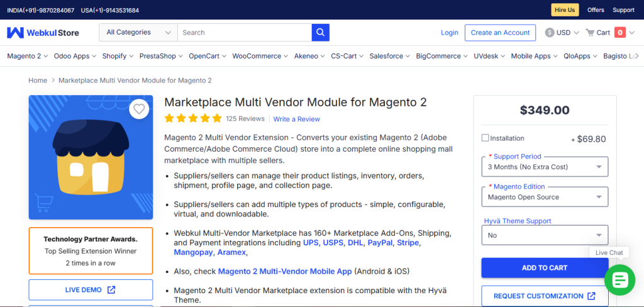Click the Webkul Store logo

point(43,33)
